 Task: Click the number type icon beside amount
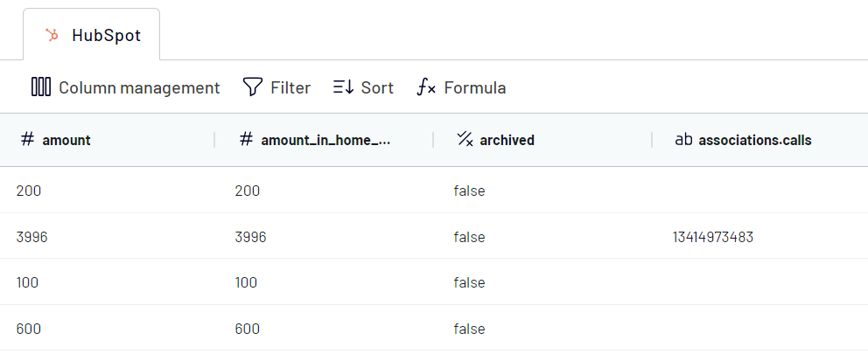point(27,139)
